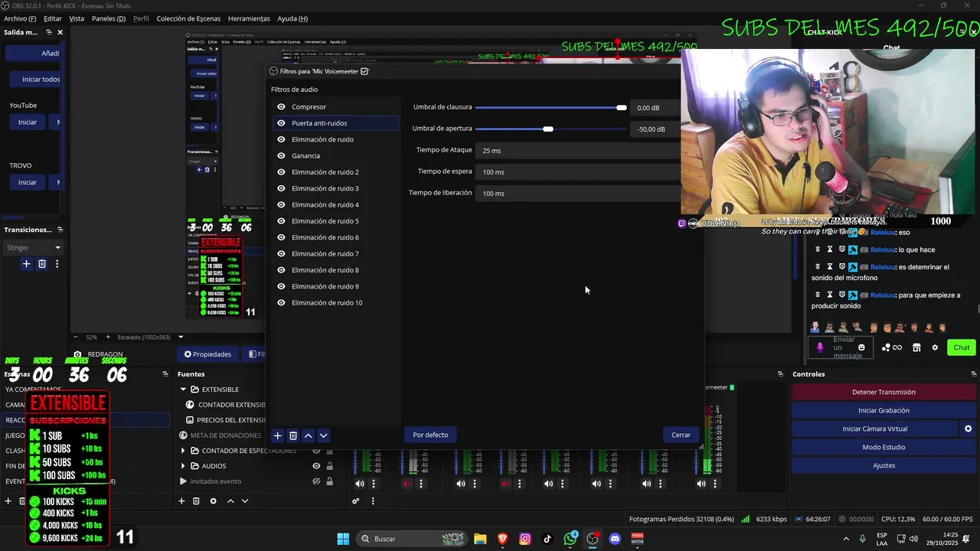Screen dimensions: 980x551
Task: Hide the AUDIOS source group
Action: click(x=316, y=466)
